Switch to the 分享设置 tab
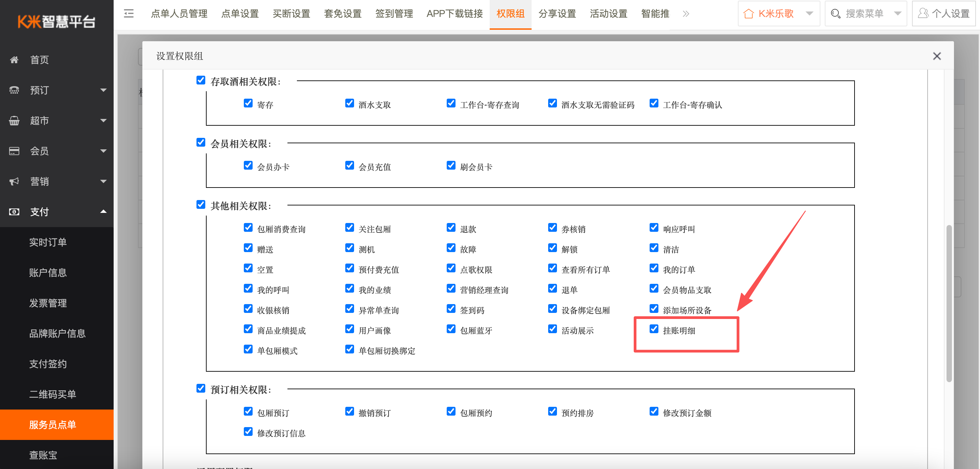Screen dimensions: 980x469 pos(557,14)
